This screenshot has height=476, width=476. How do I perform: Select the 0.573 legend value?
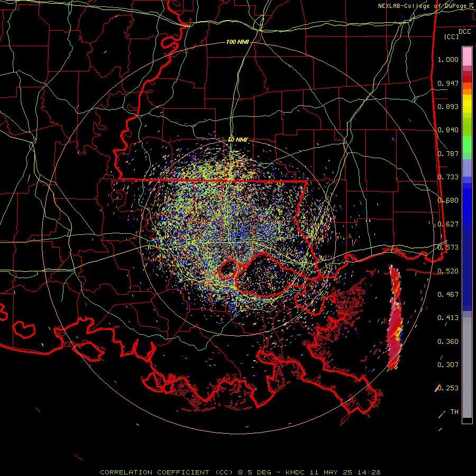[448, 248]
